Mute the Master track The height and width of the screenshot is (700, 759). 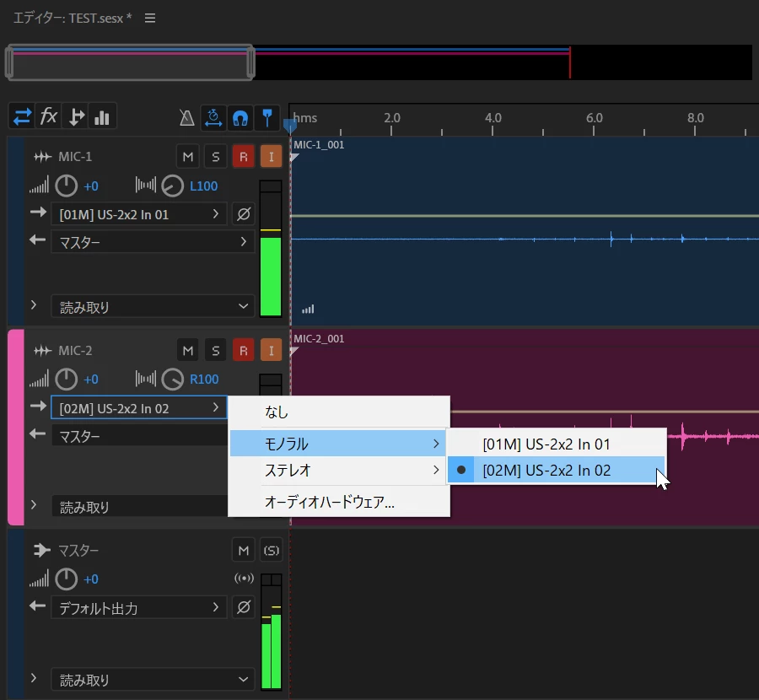click(244, 550)
